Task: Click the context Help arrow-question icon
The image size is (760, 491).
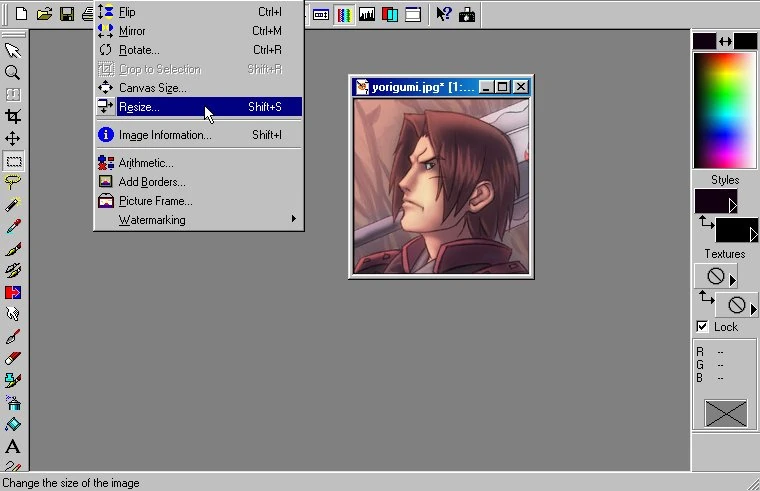Action: [443, 15]
